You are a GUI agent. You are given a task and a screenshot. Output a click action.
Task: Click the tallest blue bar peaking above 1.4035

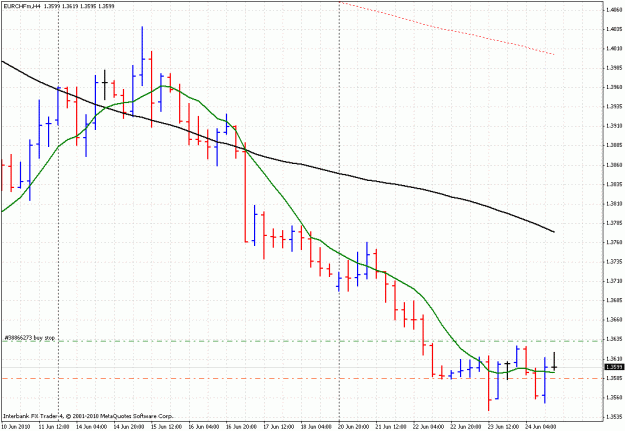(142, 56)
